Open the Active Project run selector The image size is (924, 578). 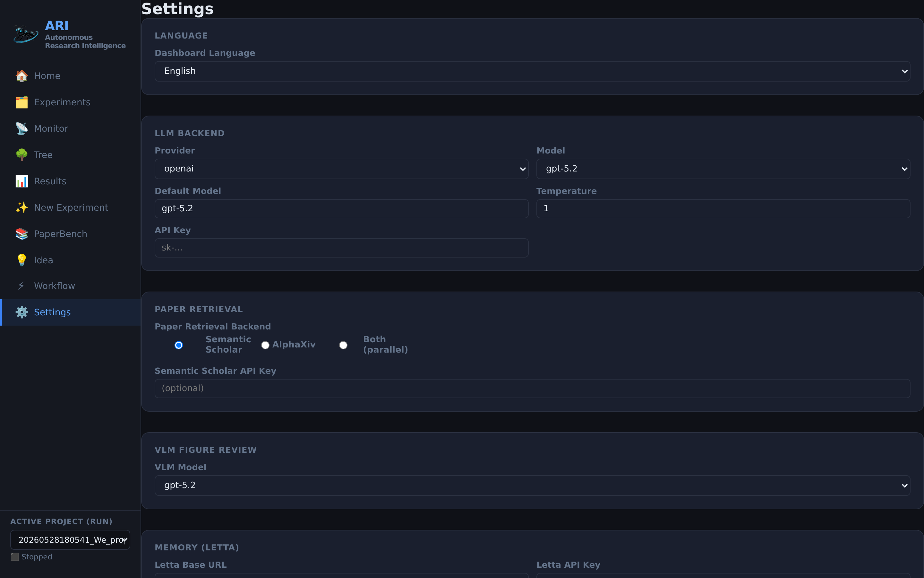[70, 540]
